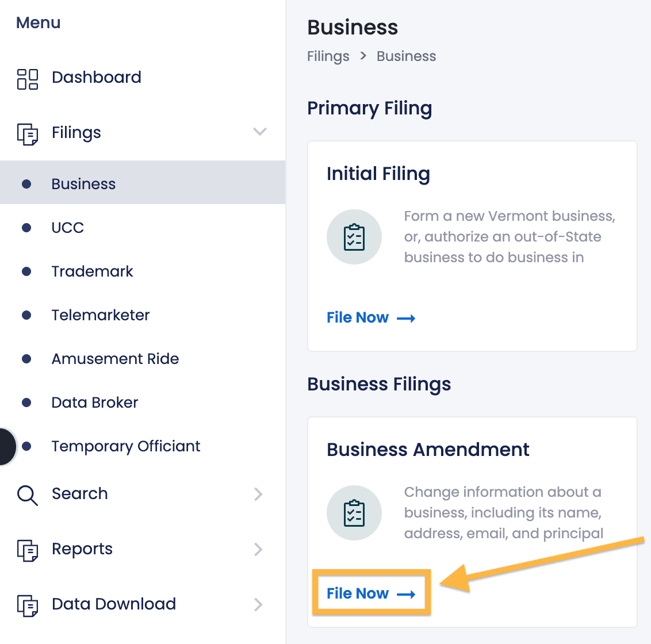Click the bullet dot beside UCC
Viewport: 651px width, 644px height.
click(x=26, y=227)
